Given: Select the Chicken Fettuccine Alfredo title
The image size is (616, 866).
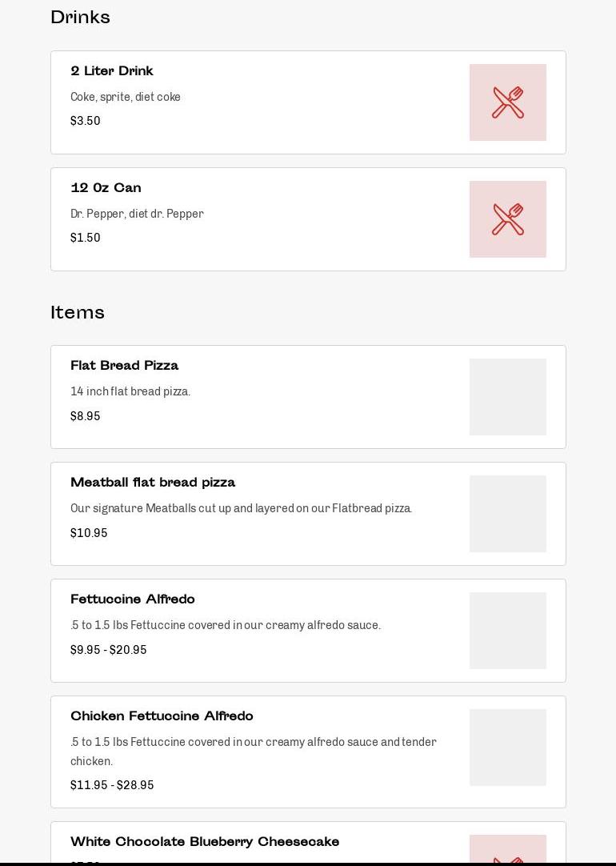Looking at the screenshot, I should pyautogui.click(x=162, y=716).
